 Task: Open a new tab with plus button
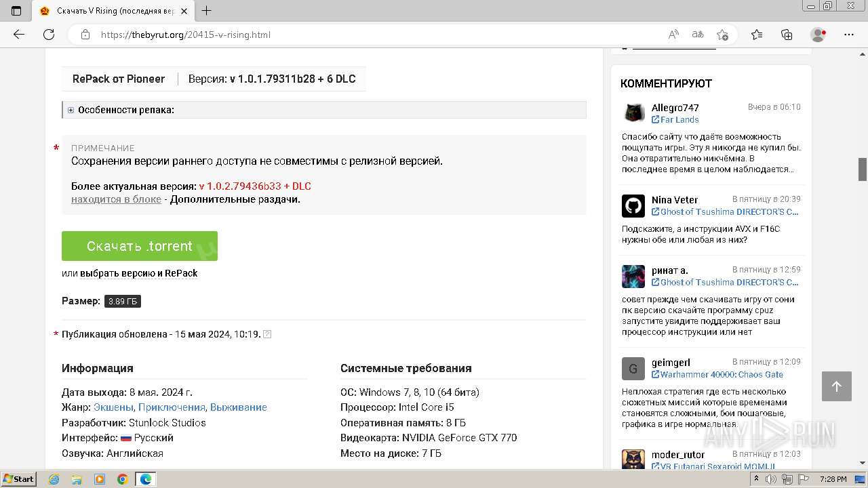(x=207, y=11)
